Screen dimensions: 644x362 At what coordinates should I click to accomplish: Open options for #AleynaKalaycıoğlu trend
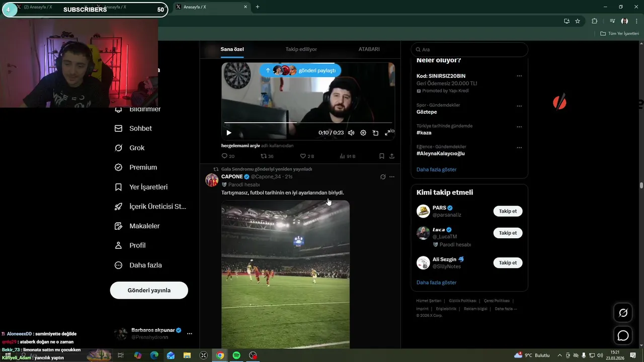519,148
